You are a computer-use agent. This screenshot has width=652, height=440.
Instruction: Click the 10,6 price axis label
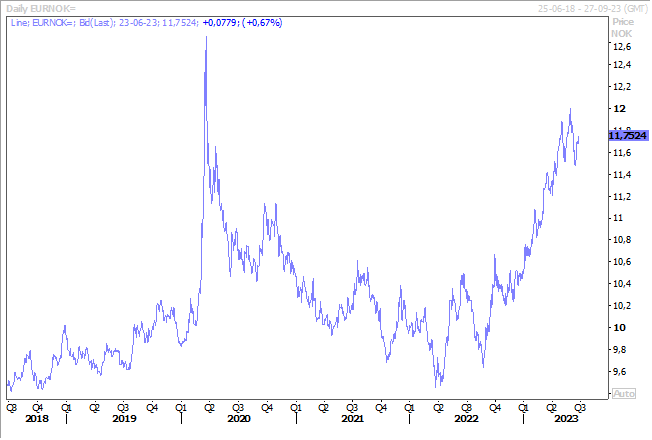click(622, 262)
